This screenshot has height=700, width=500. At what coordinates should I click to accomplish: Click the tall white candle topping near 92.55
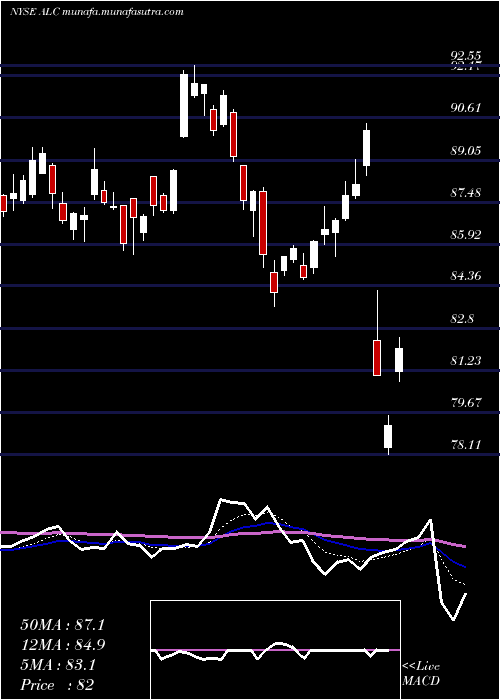tap(184, 105)
